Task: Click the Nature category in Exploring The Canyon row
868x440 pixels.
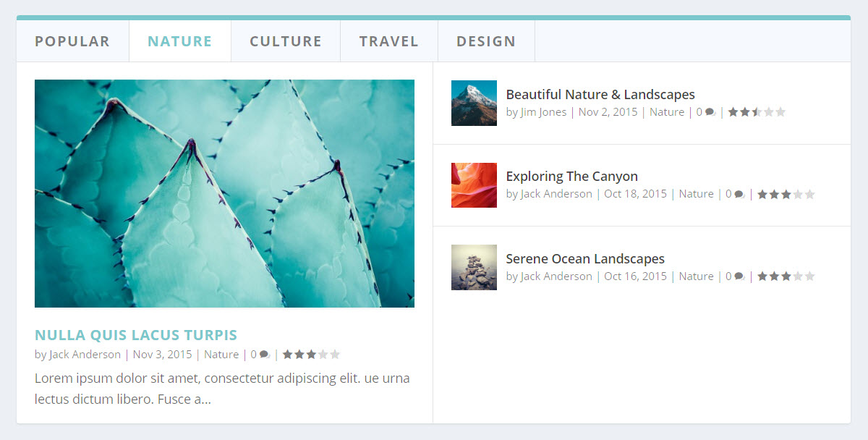Action: tap(697, 194)
